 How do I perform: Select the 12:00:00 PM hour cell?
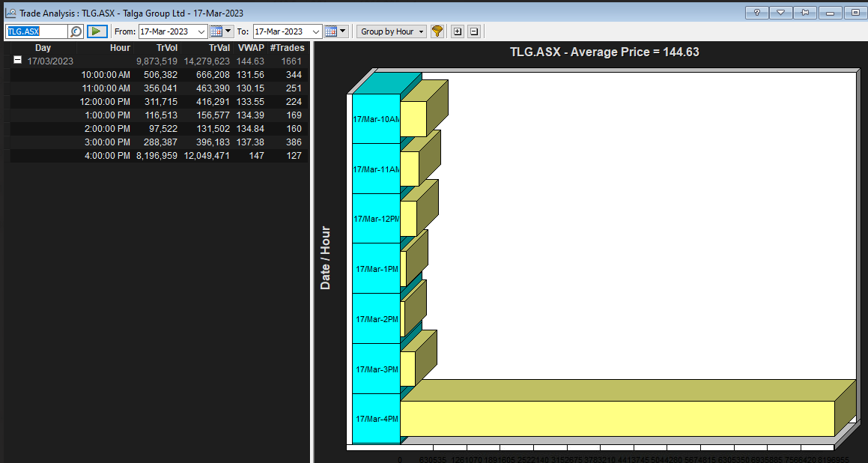106,101
